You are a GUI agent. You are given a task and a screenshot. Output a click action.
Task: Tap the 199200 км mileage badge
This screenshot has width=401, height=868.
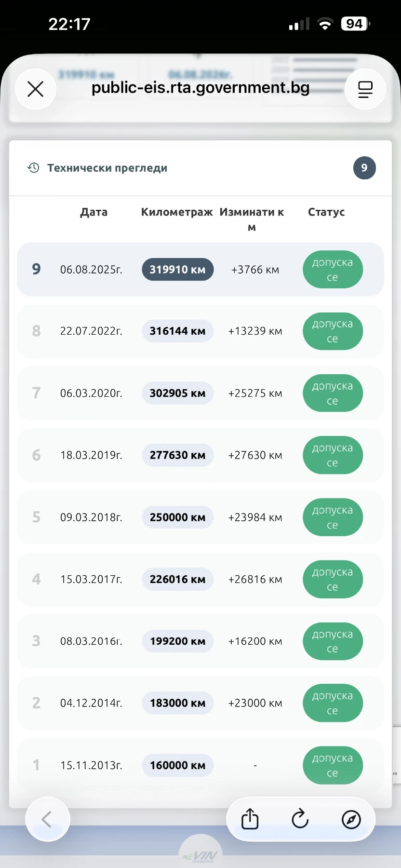pos(177,641)
